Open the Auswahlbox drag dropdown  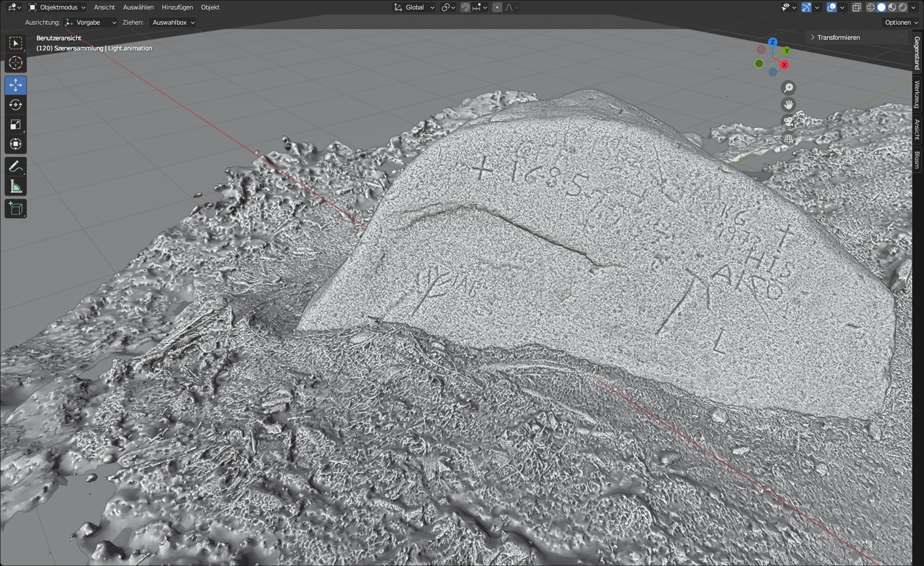(x=174, y=22)
